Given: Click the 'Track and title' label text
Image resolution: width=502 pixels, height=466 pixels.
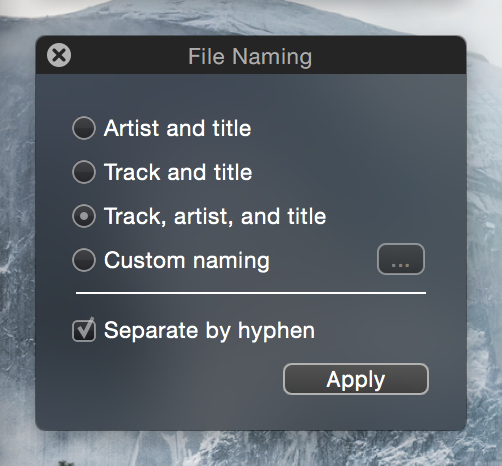Looking at the screenshot, I should pyautogui.click(x=178, y=172).
